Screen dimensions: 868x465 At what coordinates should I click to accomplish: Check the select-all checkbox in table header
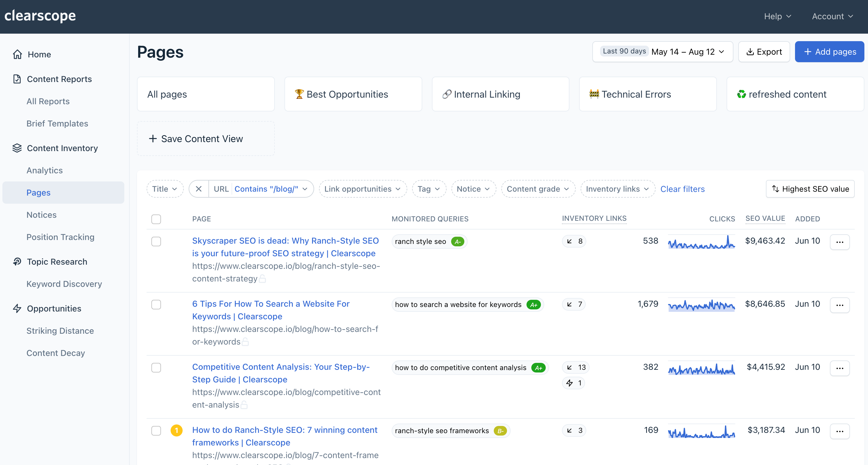(x=156, y=219)
